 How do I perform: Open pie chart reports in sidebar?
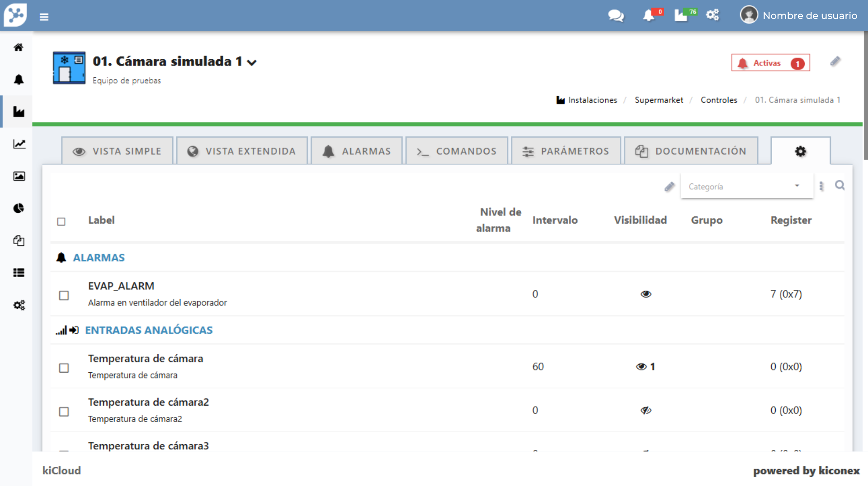(19, 208)
